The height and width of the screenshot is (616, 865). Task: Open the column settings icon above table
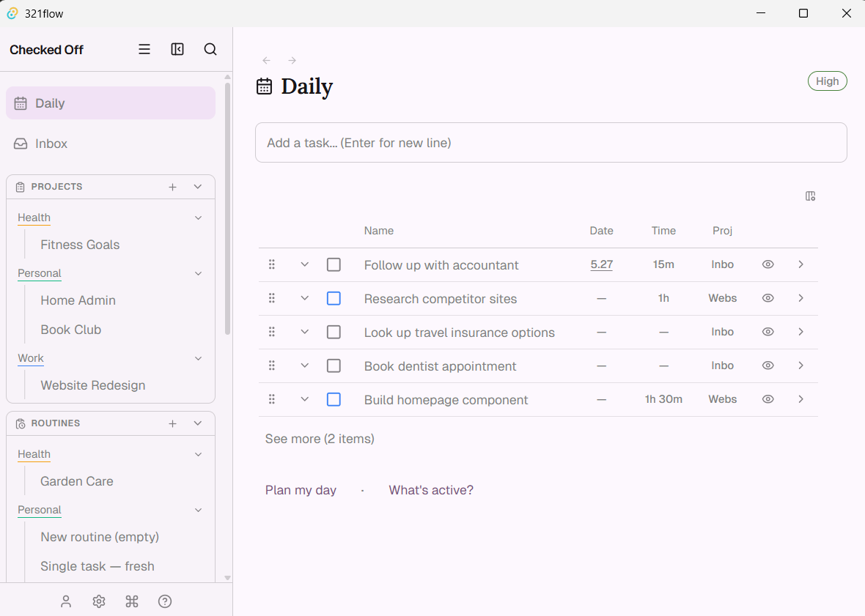(810, 196)
